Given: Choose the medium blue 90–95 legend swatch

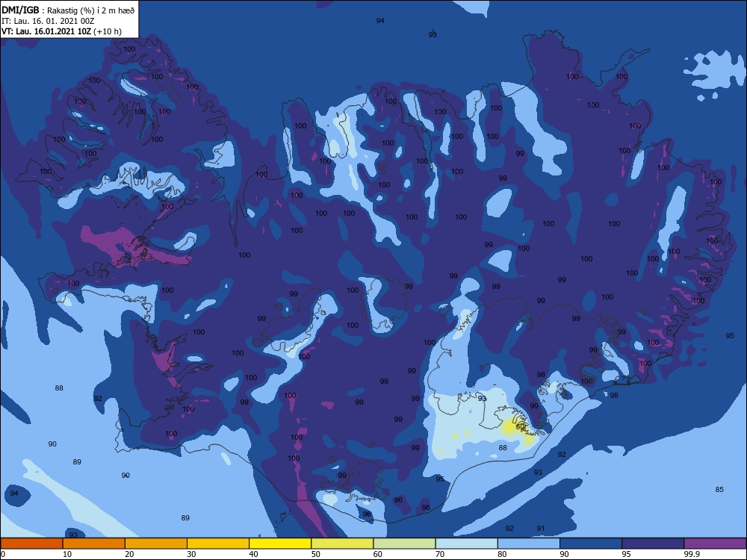Looking at the screenshot, I should pyautogui.click(x=591, y=544).
